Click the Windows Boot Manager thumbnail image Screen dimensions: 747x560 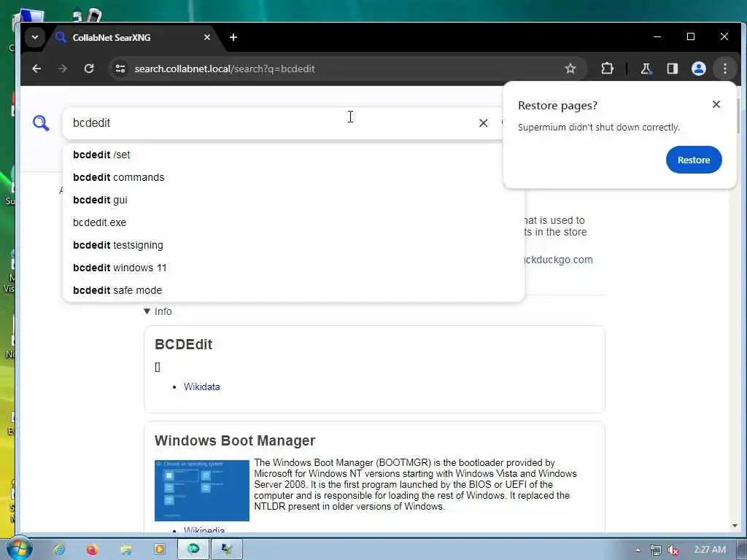pos(202,490)
